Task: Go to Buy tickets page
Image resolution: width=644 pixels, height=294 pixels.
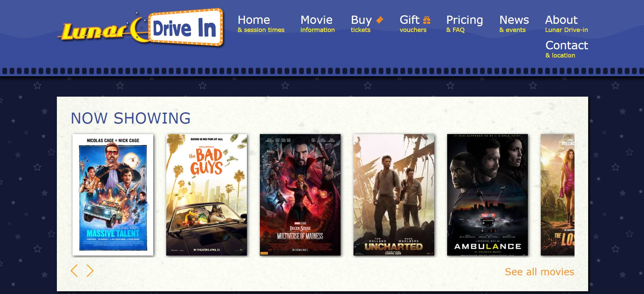Action: 367,24
